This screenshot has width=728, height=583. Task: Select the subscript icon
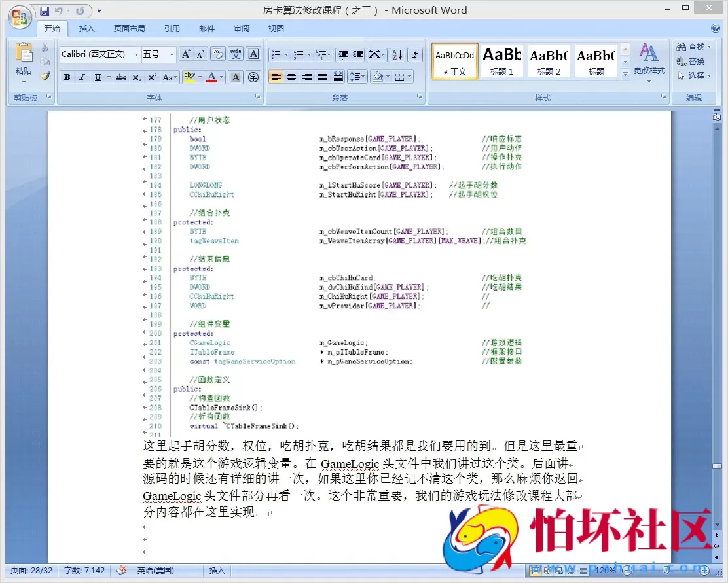(137, 77)
